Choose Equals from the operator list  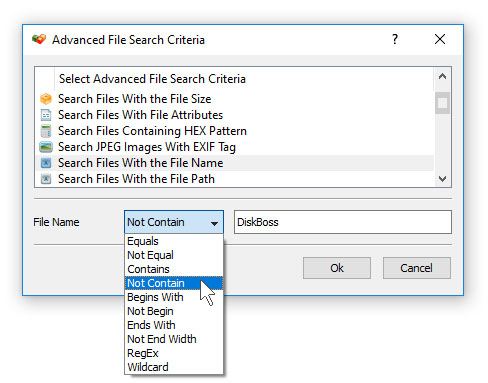(x=174, y=241)
